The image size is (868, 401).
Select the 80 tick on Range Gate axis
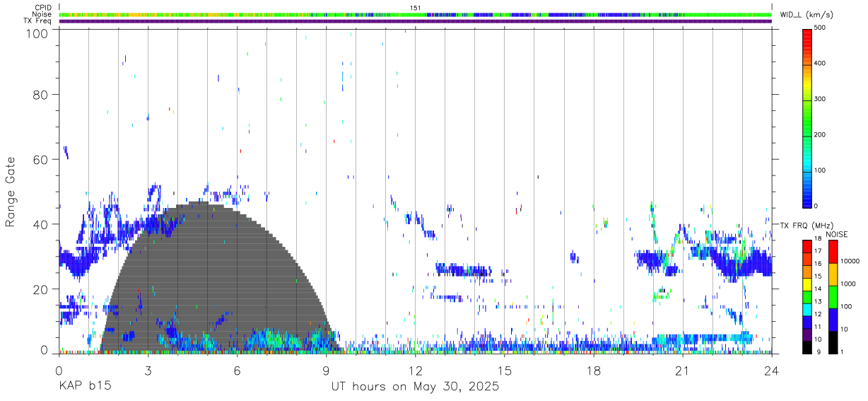(40, 94)
